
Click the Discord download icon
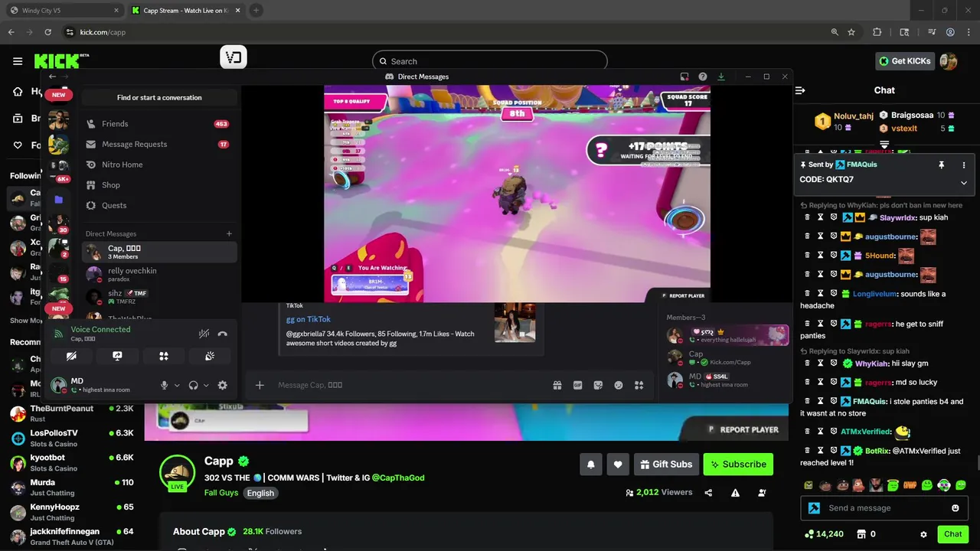point(721,77)
